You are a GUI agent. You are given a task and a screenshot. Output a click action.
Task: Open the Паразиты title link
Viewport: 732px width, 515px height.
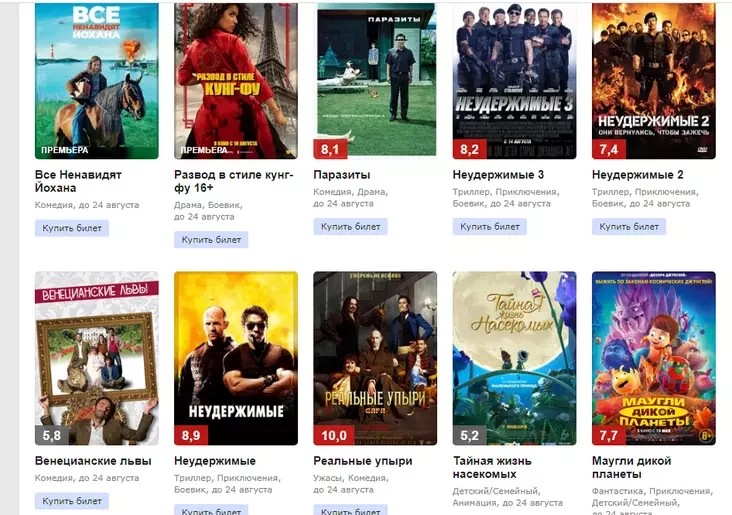pos(342,175)
